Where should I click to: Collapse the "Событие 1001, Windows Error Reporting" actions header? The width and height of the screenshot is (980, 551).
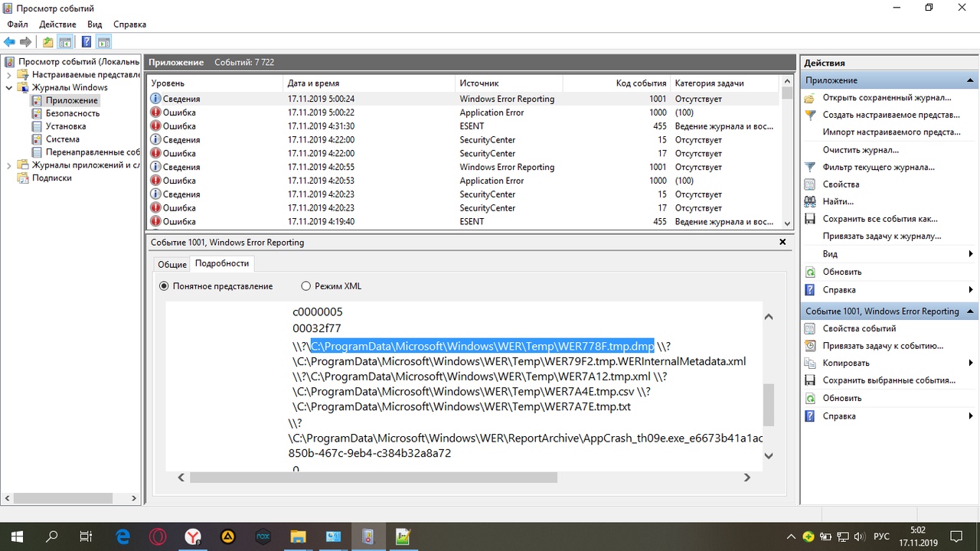click(971, 311)
